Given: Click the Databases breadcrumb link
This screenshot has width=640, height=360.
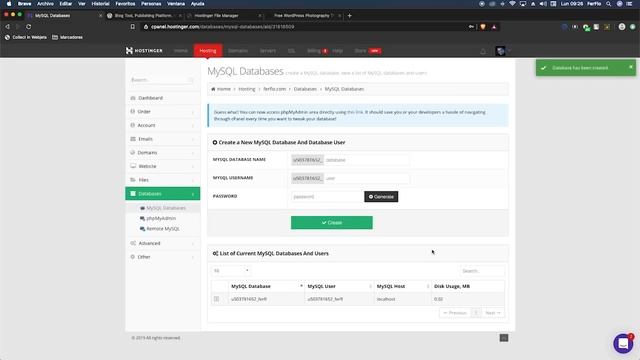Looking at the screenshot, I should click(305, 89).
